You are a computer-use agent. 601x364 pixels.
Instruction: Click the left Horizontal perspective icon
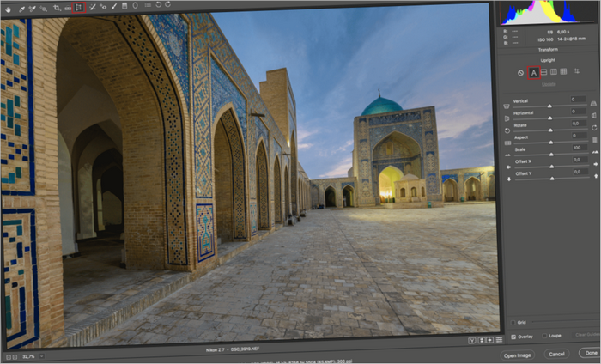[507, 118]
